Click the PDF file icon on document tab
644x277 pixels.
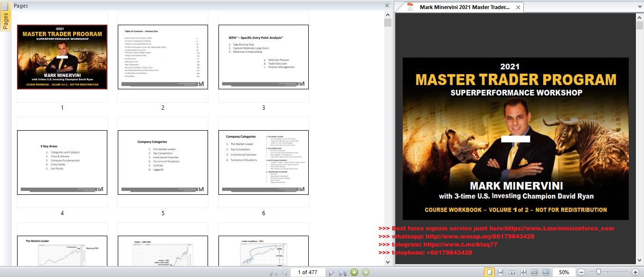pyautogui.click(x=410, y=7)
